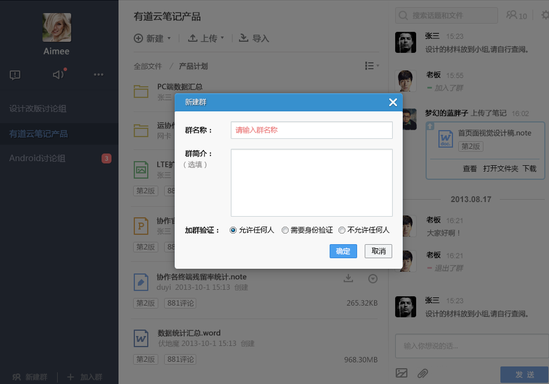This screenshot has width=549, height=384.
Task: Click 第2版 tag under 数据统计汇总.word
Action: (x=146, y=359)
